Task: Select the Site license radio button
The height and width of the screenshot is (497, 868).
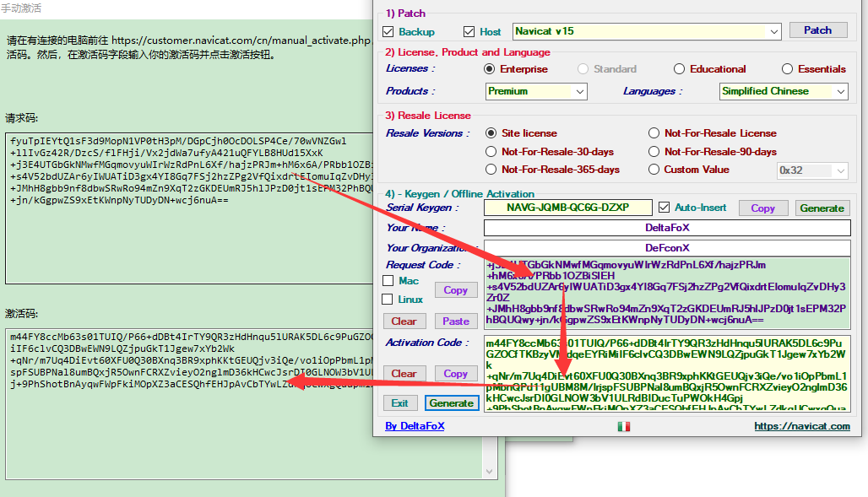Action: click(x=491, y=133)
